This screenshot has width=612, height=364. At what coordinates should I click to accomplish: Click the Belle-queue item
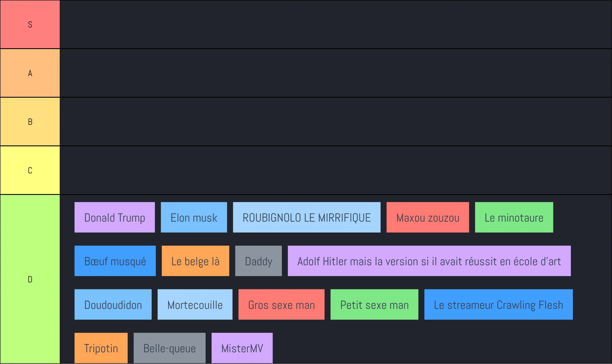(170, 348)
